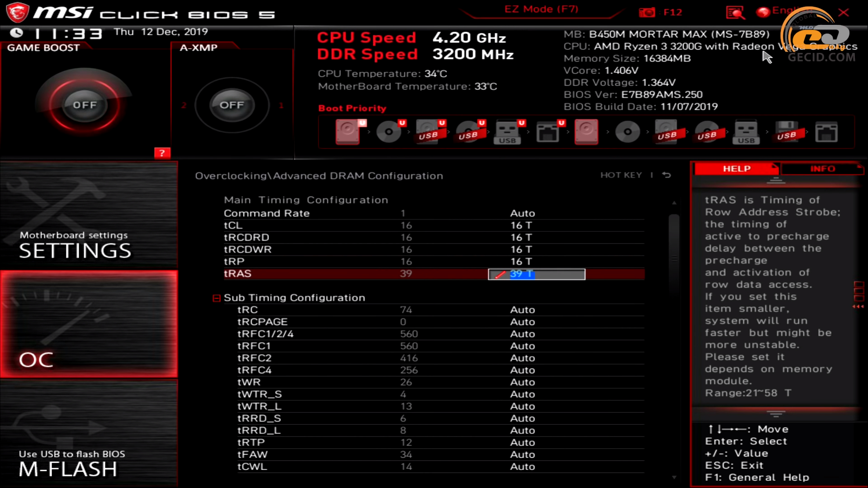
Task: Select the UEFI USB CD/DVD boot icon
Action: (470, 132)
